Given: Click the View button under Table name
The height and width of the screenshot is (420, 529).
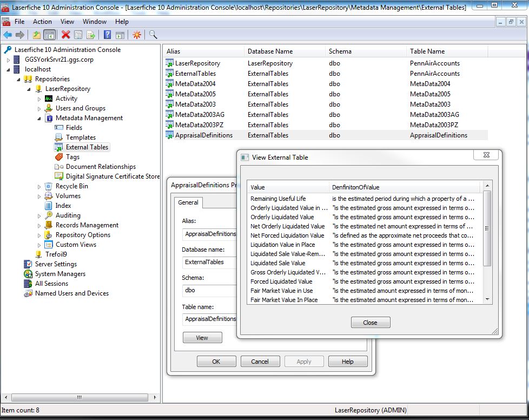Looking at the screenshot, I should pos(202,337).
